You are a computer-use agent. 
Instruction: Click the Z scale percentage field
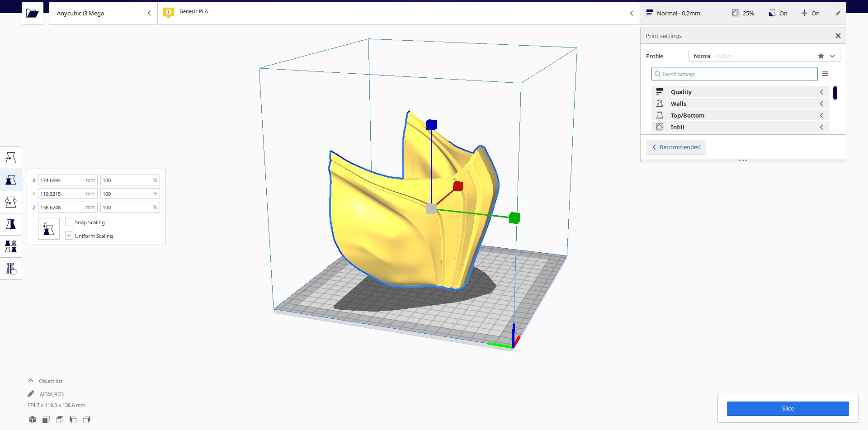(x=130, y=207)
